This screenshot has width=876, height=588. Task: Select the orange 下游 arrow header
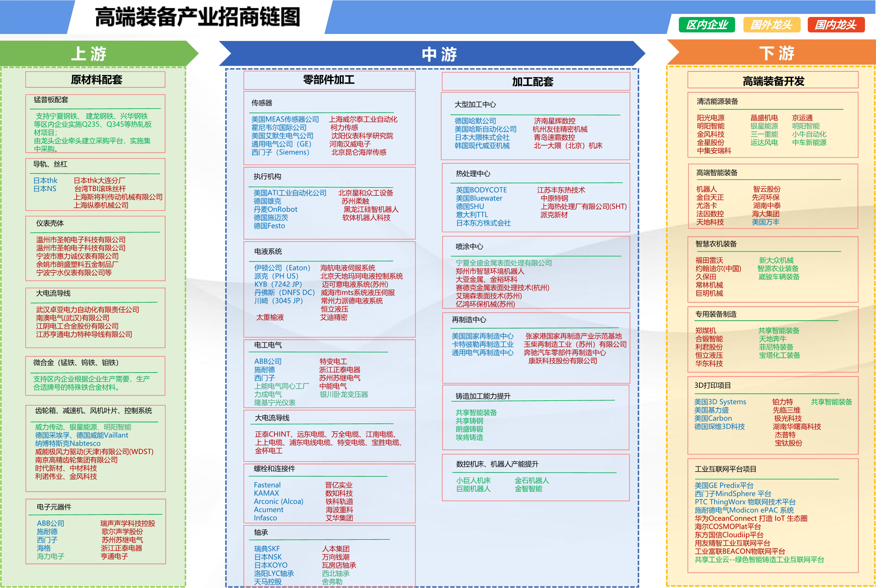pyautogui.click(x=771, y=53)
